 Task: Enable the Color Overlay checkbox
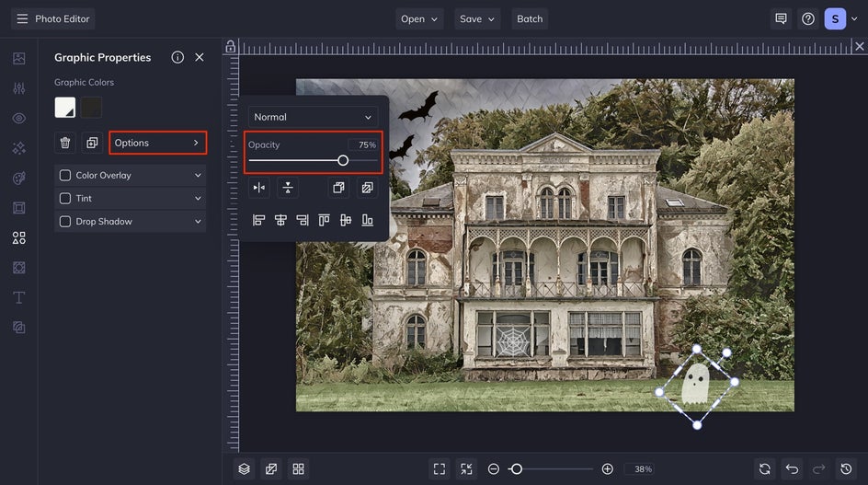click(65, 175)
